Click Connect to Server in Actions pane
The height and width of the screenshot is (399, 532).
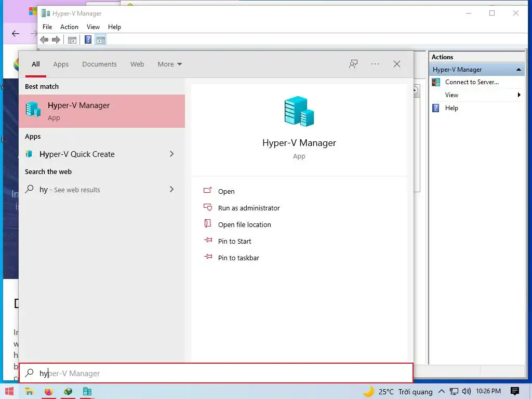[x=472, y=82]
